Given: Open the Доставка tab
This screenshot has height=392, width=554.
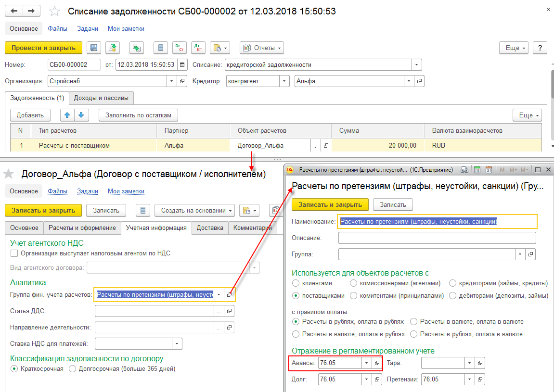Looking at the screenshot, I should pyautogui.click(x=210, y=228).
